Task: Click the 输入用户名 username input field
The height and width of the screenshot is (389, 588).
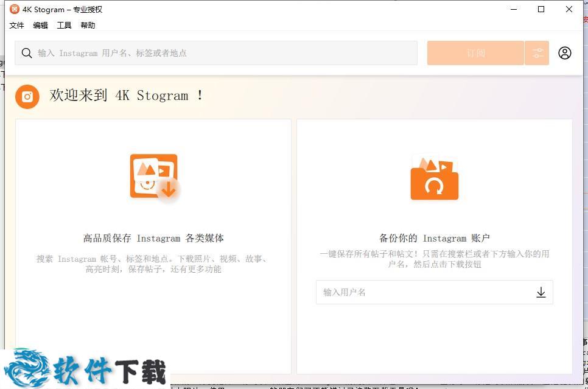Action: coord(434,292)
